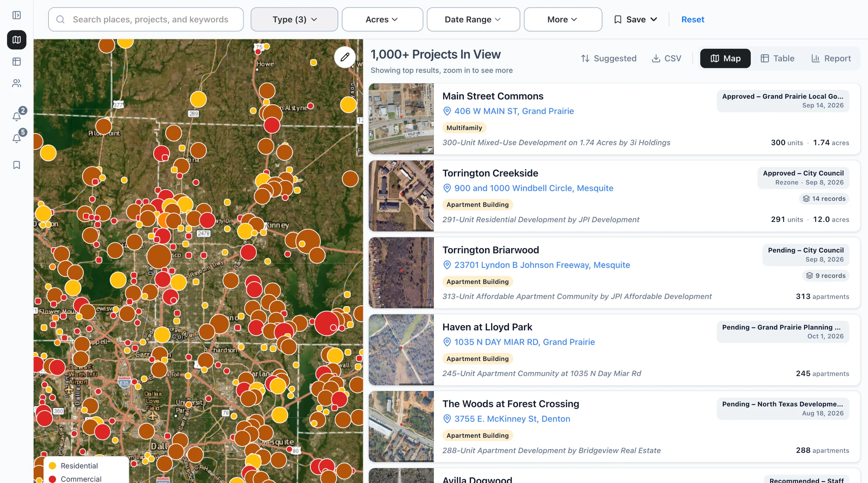Screen dimensions: 868x483
Task: Expand the Type (3) filter dropdown
Action: (x=294, y=20)
